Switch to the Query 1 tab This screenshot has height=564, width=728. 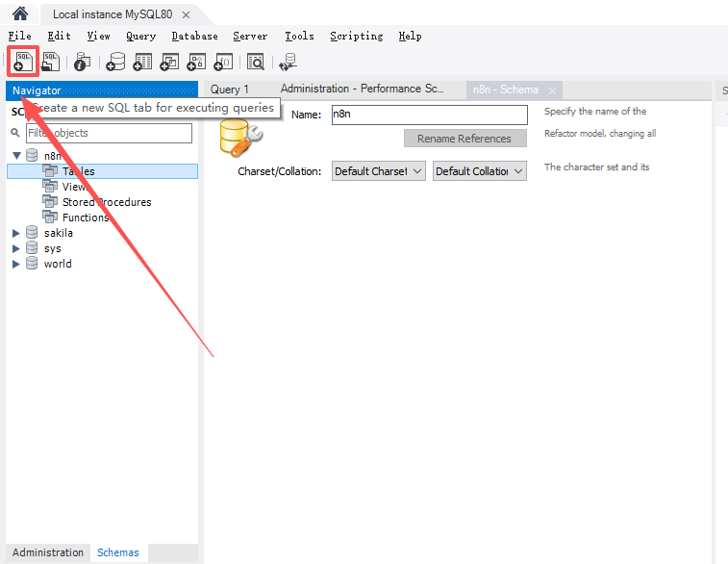(x=229, y=90)
